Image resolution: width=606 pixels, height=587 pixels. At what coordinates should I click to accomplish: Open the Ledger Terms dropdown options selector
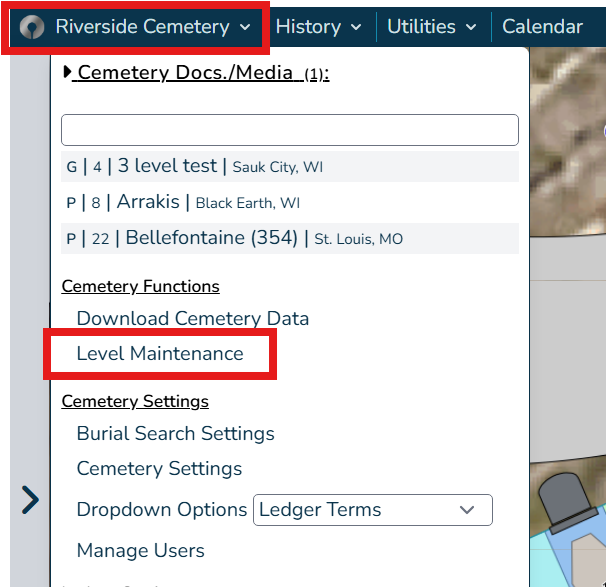(373, 510)
